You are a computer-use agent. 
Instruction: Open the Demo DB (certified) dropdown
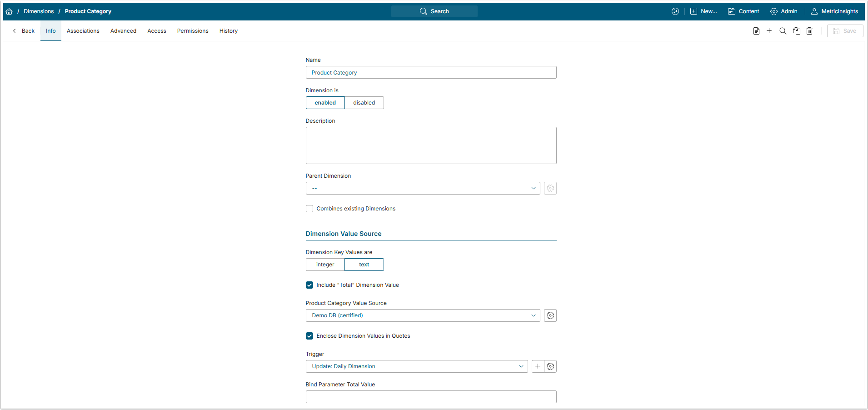point(423,315)
